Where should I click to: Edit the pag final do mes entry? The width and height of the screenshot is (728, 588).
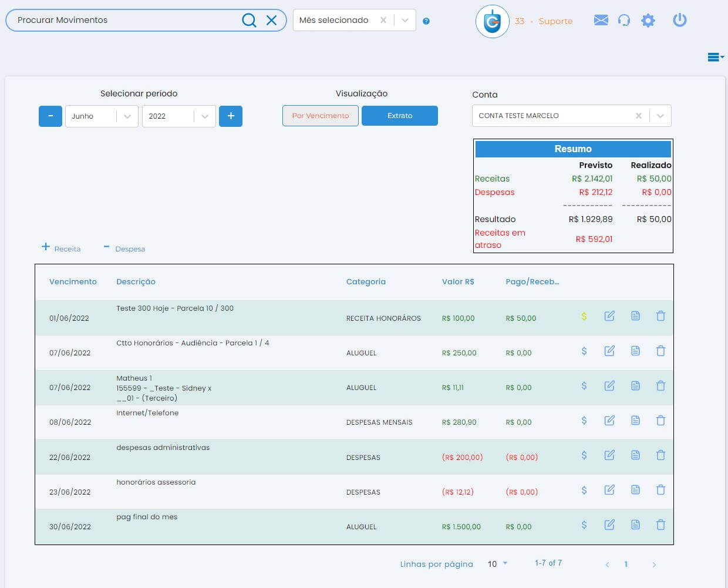(609, 525)
